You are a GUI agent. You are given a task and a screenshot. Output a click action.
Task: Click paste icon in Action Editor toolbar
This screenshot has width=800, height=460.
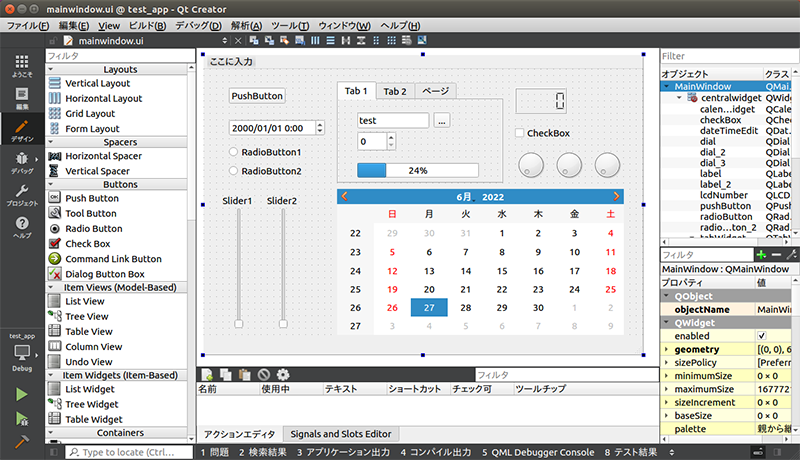pos(244,375)
